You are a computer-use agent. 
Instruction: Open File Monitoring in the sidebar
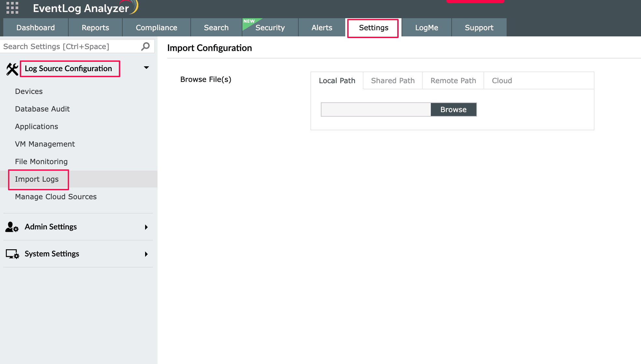point(41,162)
